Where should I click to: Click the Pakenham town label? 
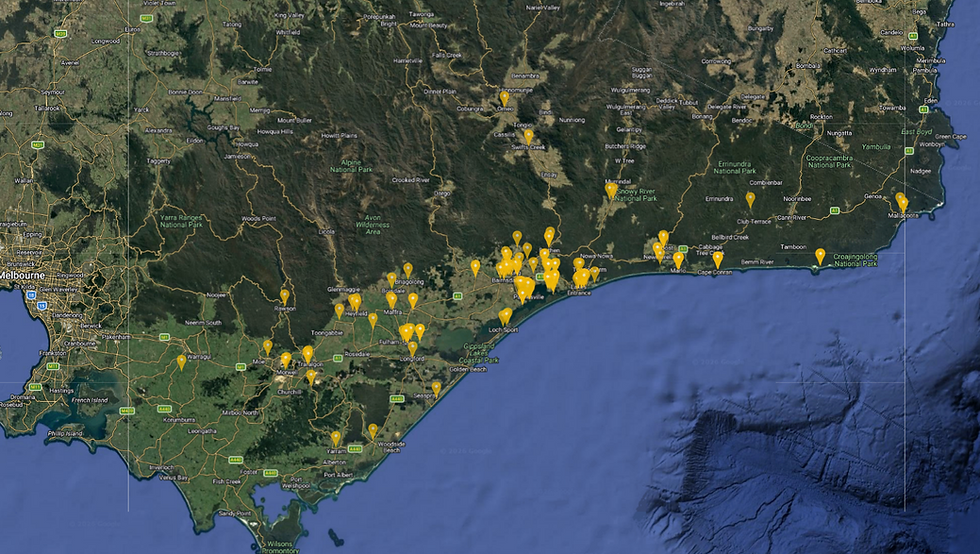tap(114, 336)
